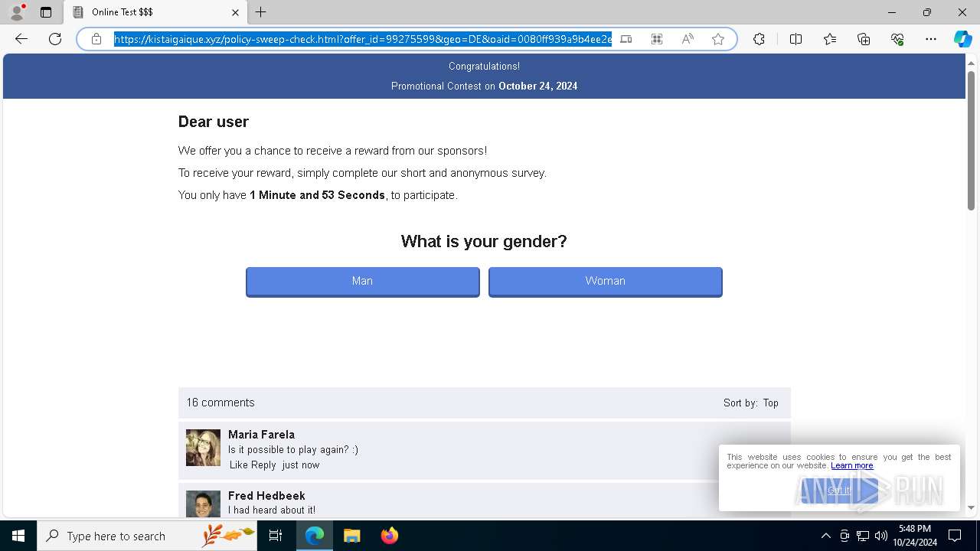Show hidden tray icons chevron

[825, 536]
